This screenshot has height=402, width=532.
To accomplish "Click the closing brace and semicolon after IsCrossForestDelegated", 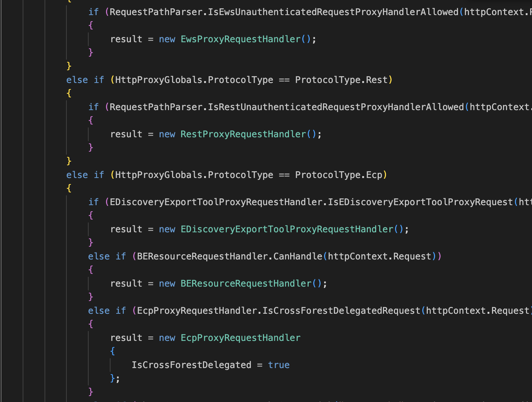I will pos(115,378).
